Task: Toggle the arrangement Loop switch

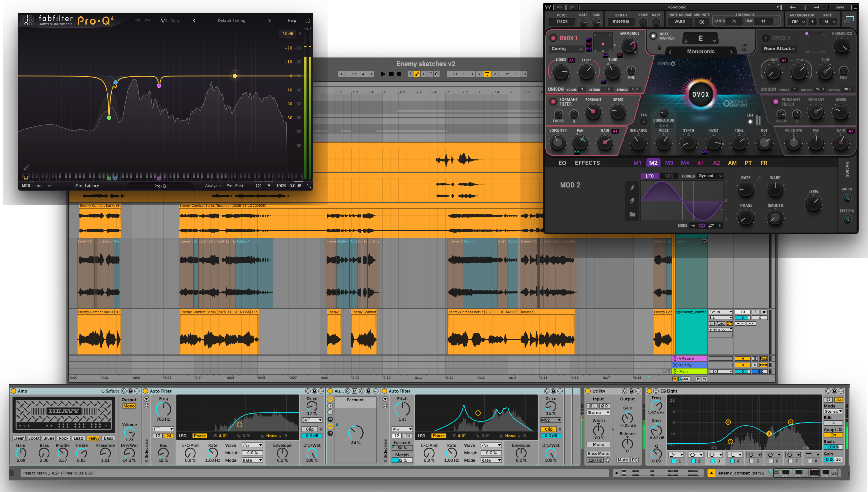Action: [x=487, y=74]
